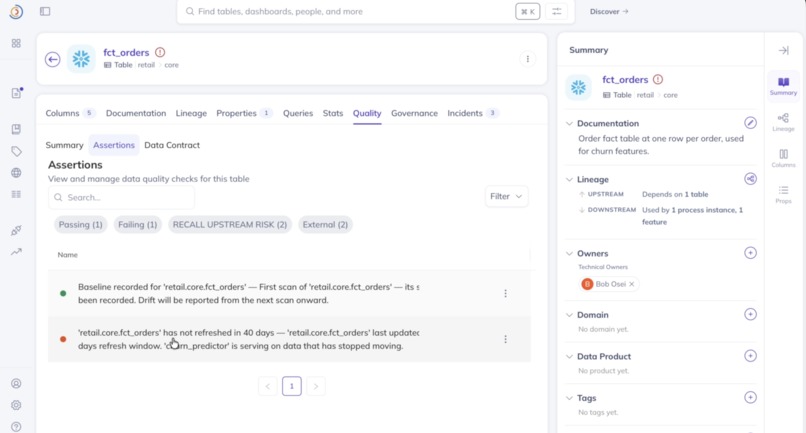Open the user profile icon in sidebar
The width and height of the screenshot is (806, 433).
[16, 384]
